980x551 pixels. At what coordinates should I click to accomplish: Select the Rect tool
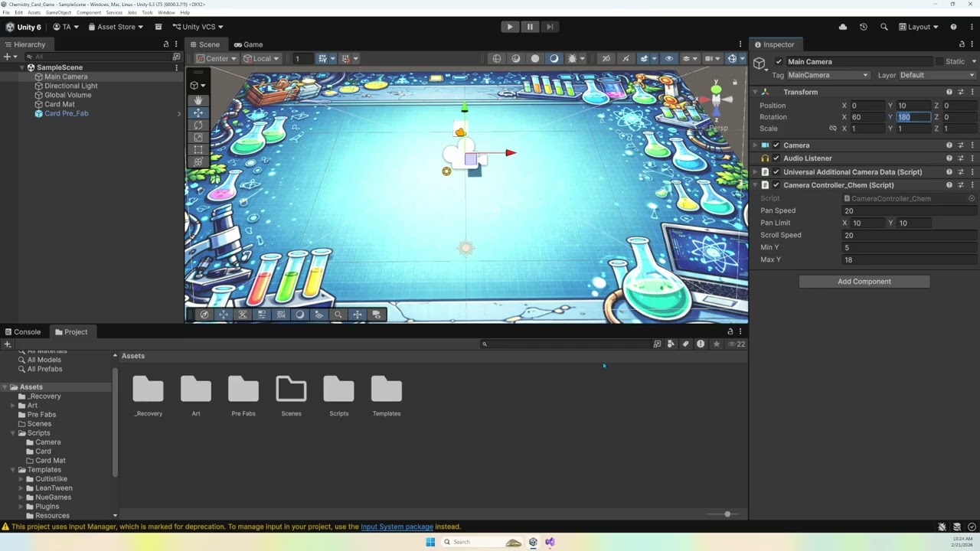198,149
